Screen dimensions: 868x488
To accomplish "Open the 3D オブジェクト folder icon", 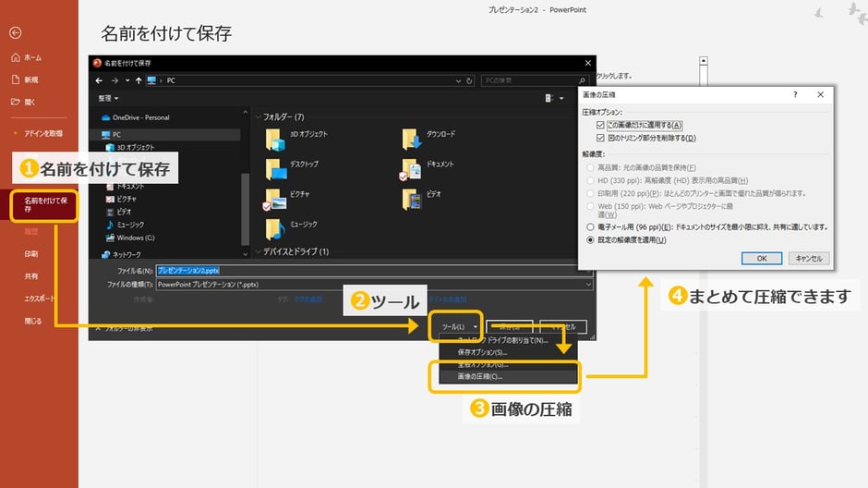I will (275, 139).
